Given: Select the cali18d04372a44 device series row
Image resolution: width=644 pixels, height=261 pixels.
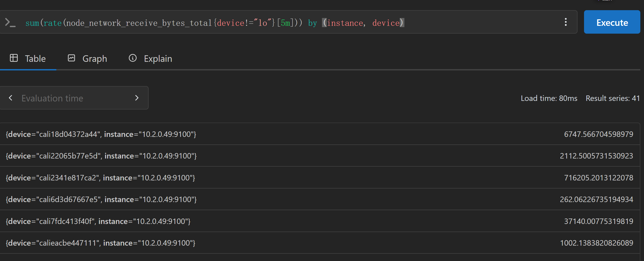Looking at the screenshot, I should [320, 134].
